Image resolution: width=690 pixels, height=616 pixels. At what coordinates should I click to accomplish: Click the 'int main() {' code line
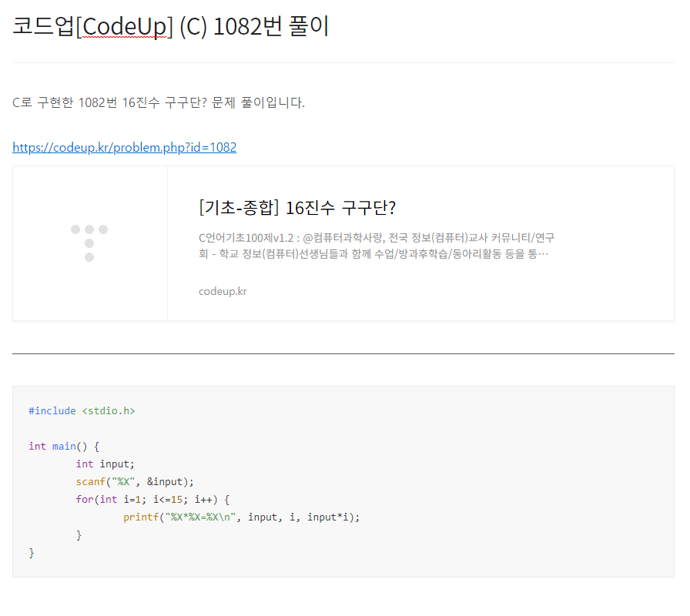(64, 447)
